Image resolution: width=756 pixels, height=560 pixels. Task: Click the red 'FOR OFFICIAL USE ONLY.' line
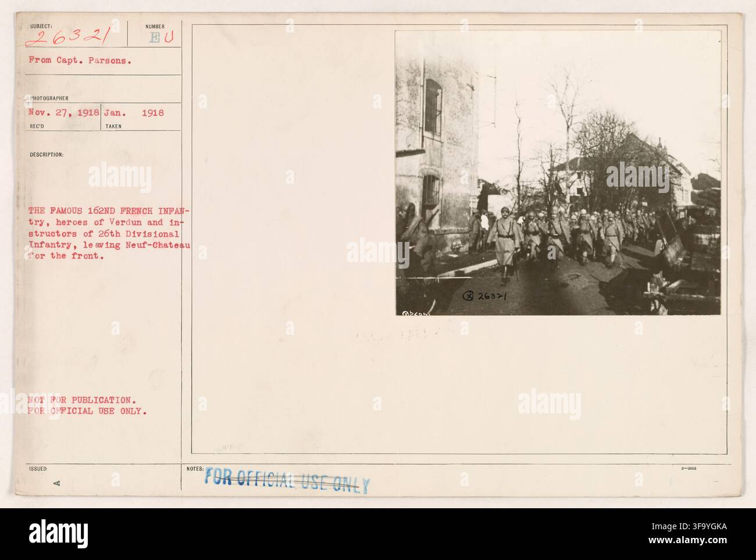tap(87, 411)
